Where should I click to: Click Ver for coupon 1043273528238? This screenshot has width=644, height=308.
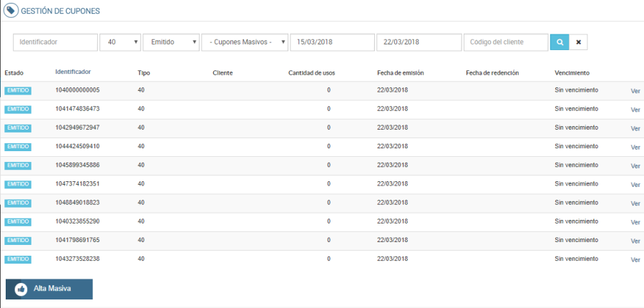point(635,259)
